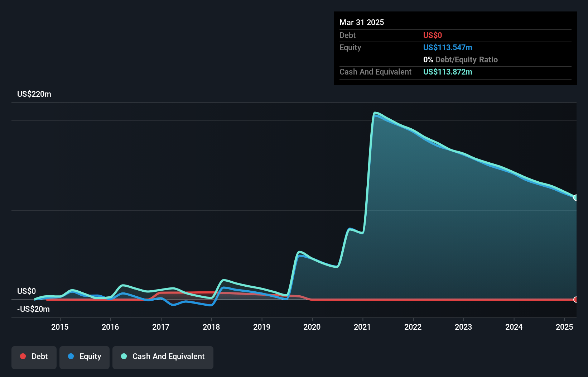Image resolution: width=588 pixels, height=377 pixels.
Task: Click the US$113.547m Equity value
Action: [x=448, y=47]
